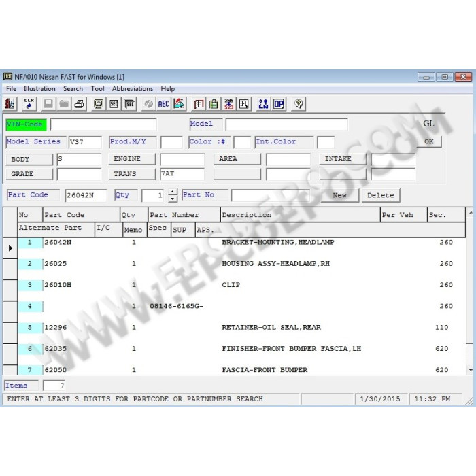Screen dimensions: 476x476
Task: Open the File menu
Action: point(12,88)
